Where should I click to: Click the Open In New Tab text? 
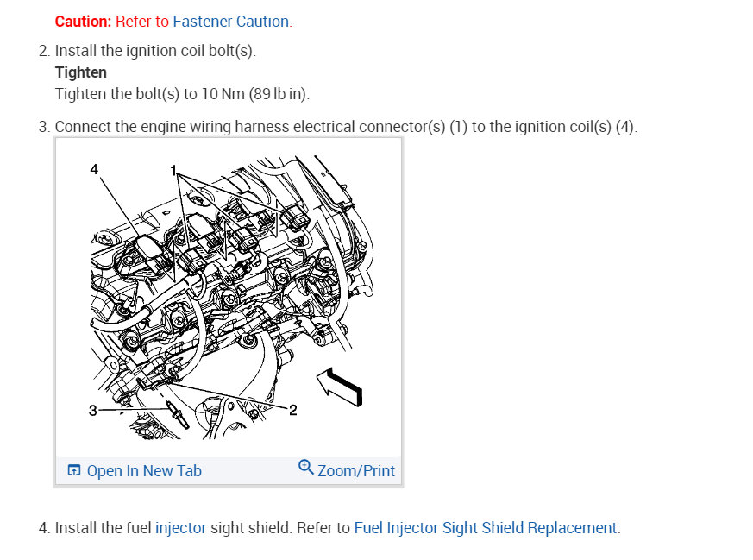(144, 470)
